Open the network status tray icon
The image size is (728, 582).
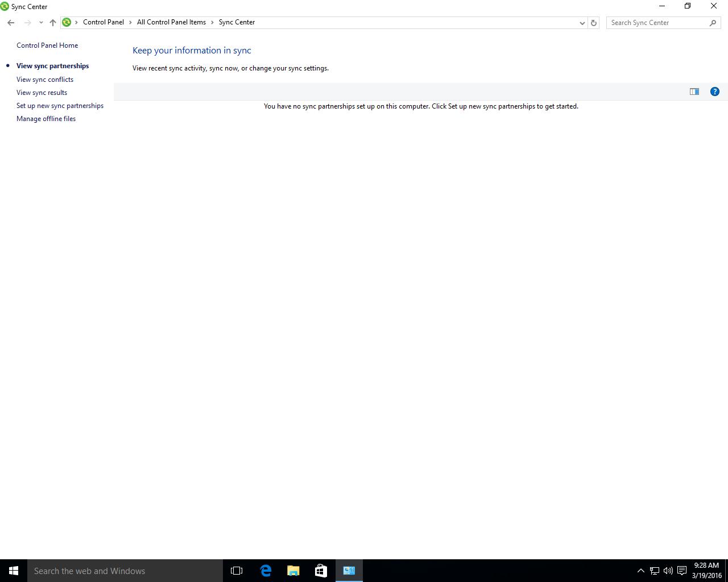[x=655, y=571]
